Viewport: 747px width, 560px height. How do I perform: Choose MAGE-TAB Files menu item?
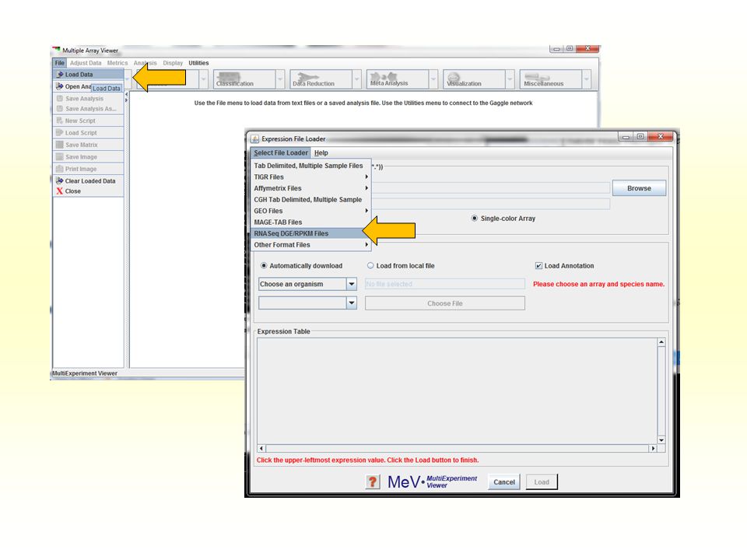(x=310, y=222)
